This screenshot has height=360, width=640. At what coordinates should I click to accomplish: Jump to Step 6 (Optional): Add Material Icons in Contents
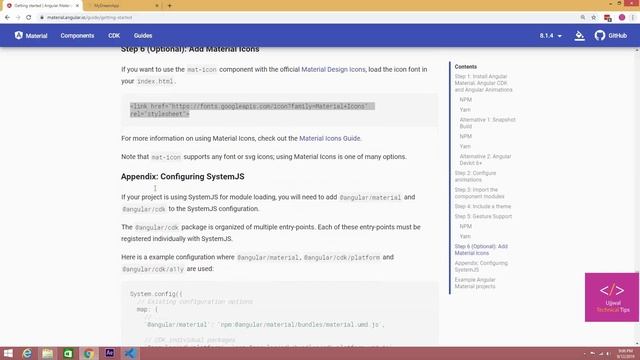(x=481, y=250)
